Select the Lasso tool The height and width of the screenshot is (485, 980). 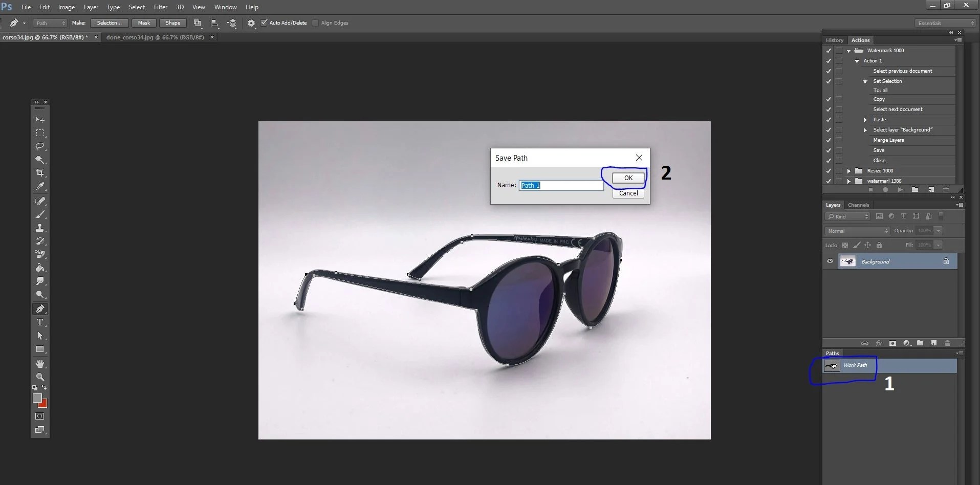(40, 146)
